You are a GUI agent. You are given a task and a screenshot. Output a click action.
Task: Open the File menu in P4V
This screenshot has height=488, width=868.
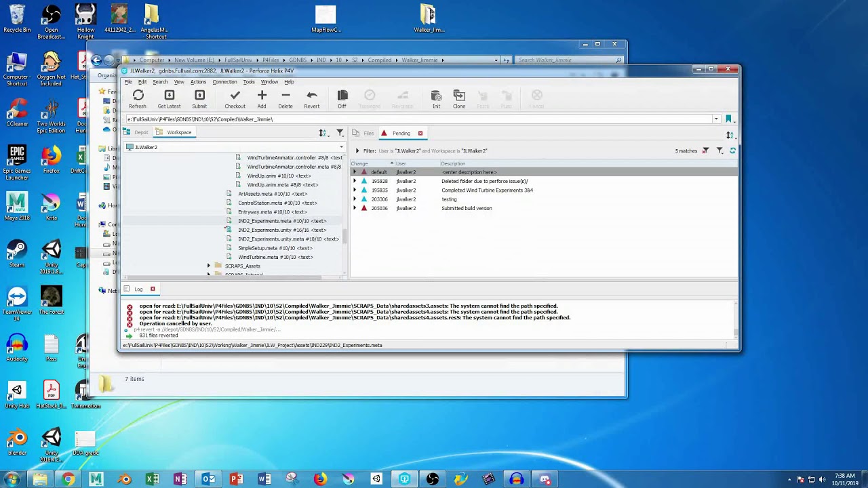pyautogui.click(x=128, y=82)
